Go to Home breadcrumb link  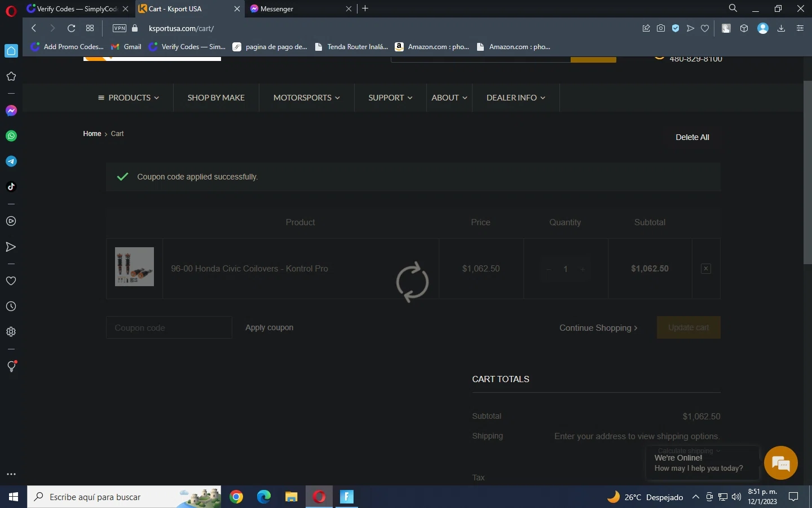pyautogui.click(x=92, y=134)
